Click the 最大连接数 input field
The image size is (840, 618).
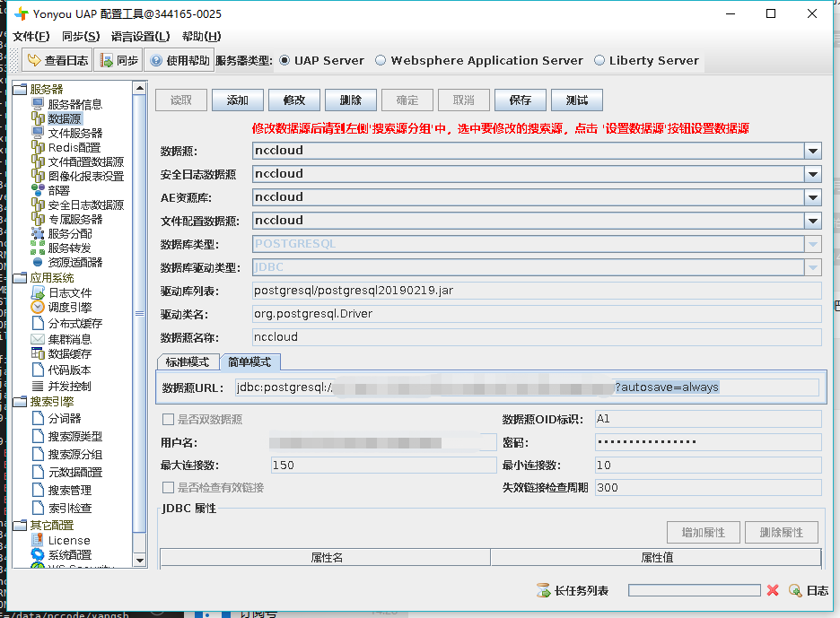(x=383, y=465)
